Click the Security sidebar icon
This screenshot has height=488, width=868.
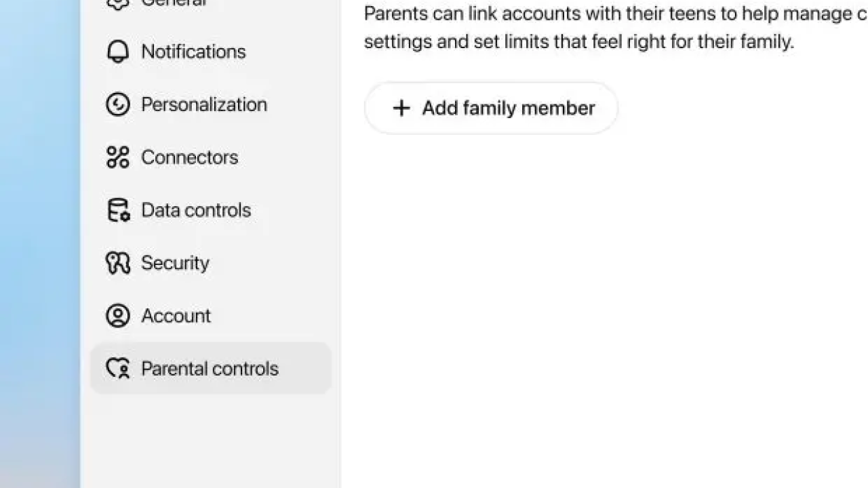pos(118,263)
